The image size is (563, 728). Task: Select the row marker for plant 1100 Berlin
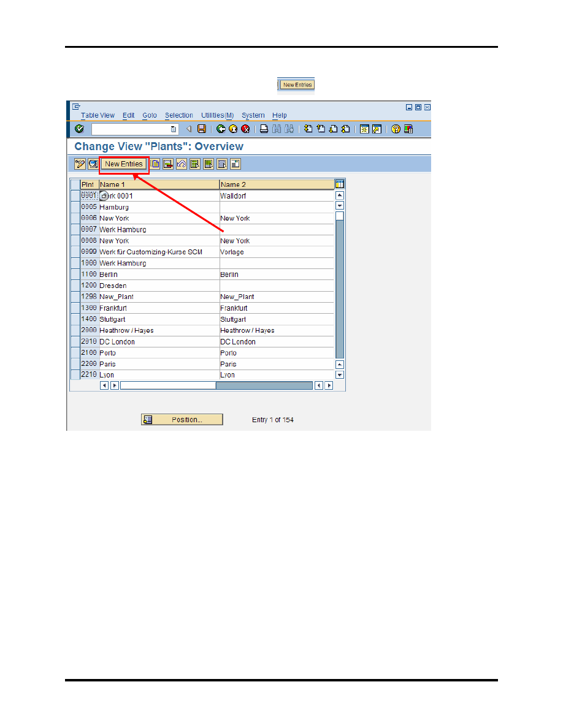coord(75,275)
